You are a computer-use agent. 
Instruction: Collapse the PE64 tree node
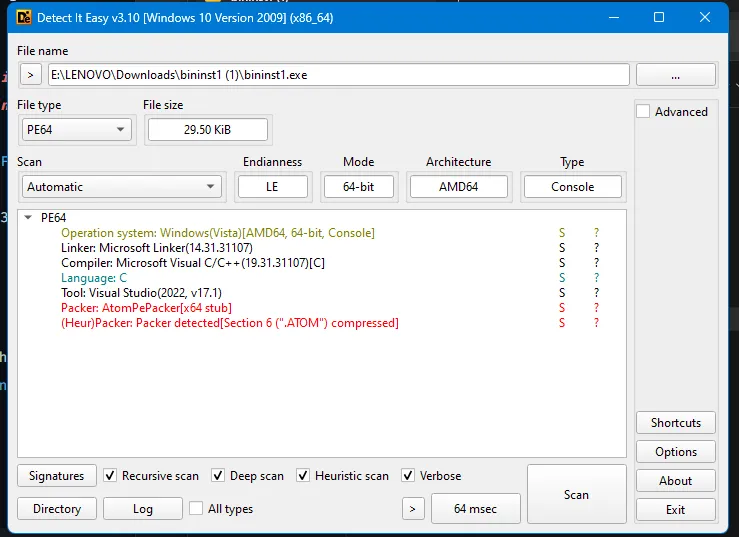(28, 217)
